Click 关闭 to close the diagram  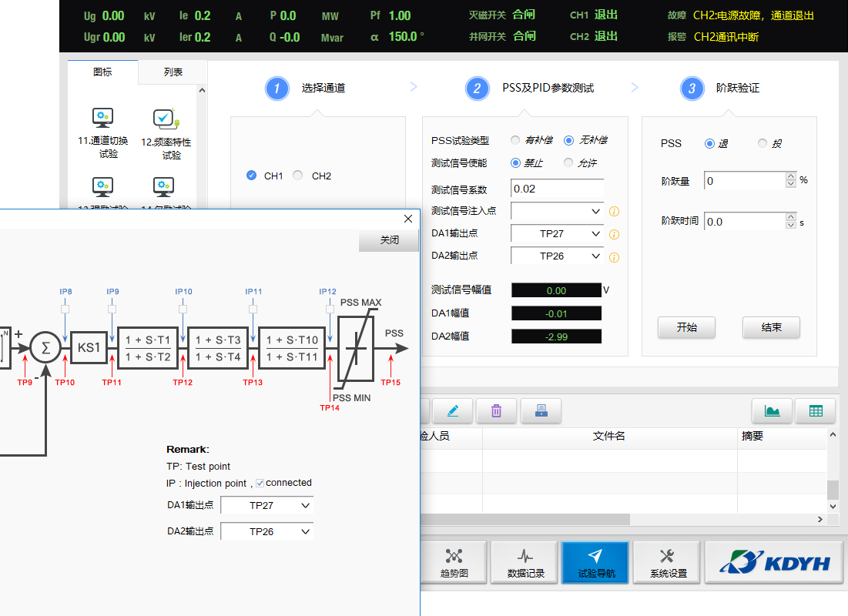point(389,240)
